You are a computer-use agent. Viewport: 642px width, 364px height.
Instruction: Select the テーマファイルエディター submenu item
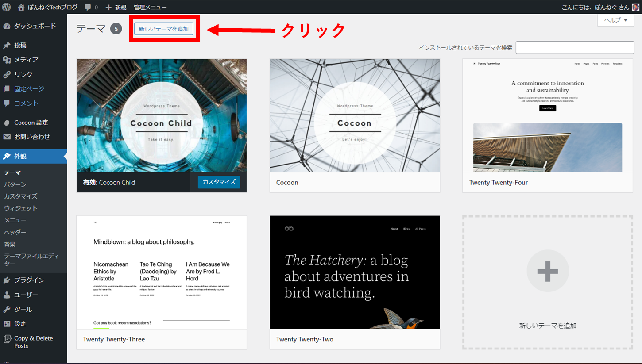click(31, 260)
